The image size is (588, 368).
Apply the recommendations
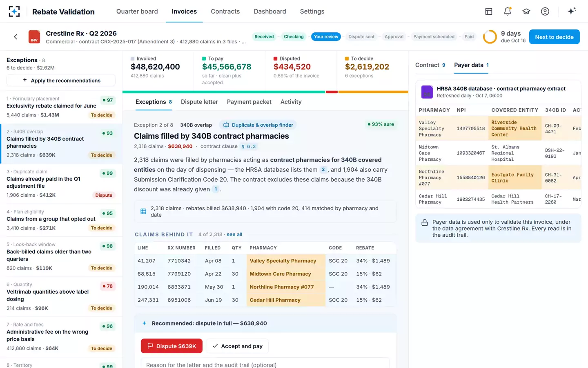61,81
